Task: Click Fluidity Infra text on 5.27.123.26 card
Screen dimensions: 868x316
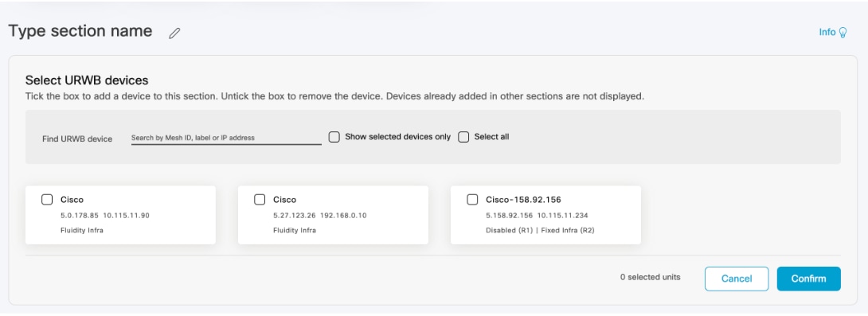Action: pos(295,230)
